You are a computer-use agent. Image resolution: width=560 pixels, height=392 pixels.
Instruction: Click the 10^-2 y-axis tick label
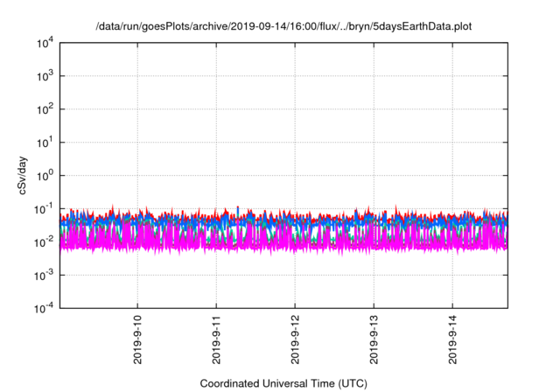click(x=44, y=241)
